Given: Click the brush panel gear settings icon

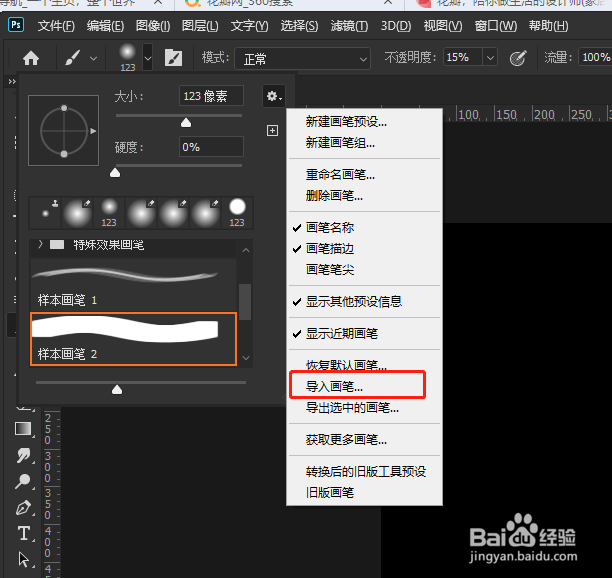Looking at the screenshot, I should [x=274, y=96].
